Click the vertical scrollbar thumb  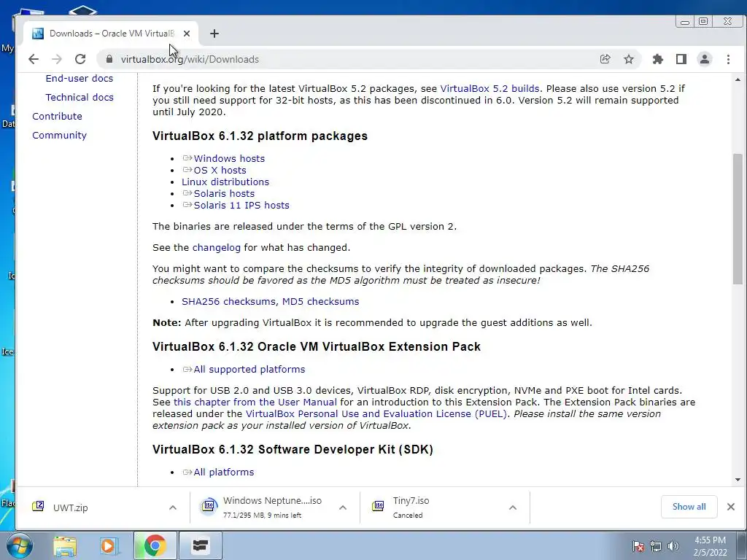(x=738, y=219)
